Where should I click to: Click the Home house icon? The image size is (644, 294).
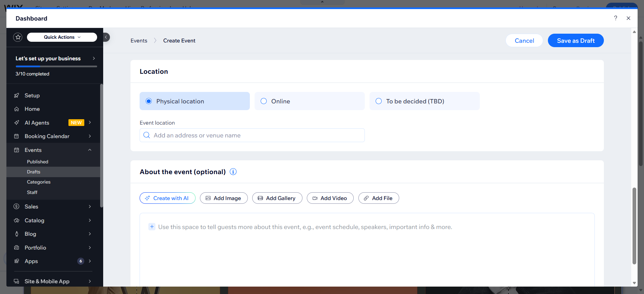[x=17, y=109]
